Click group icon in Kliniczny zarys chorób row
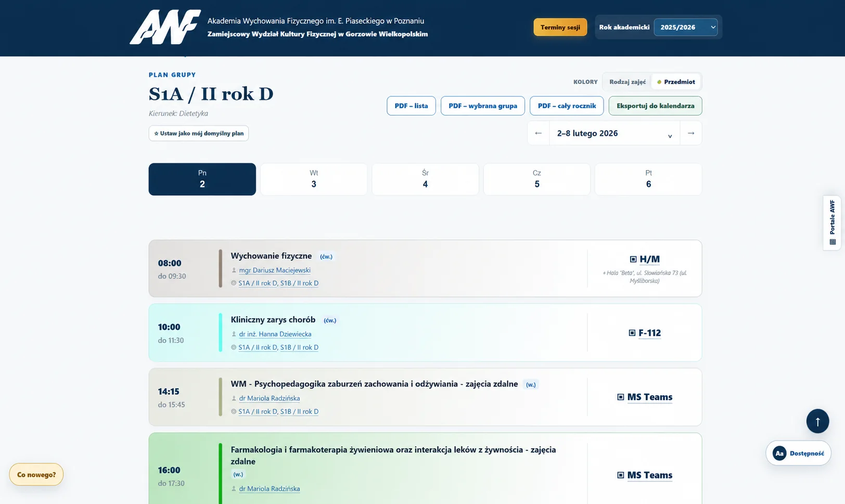The width and height of the screenshot is (845, 504). (x=234, y=347)
